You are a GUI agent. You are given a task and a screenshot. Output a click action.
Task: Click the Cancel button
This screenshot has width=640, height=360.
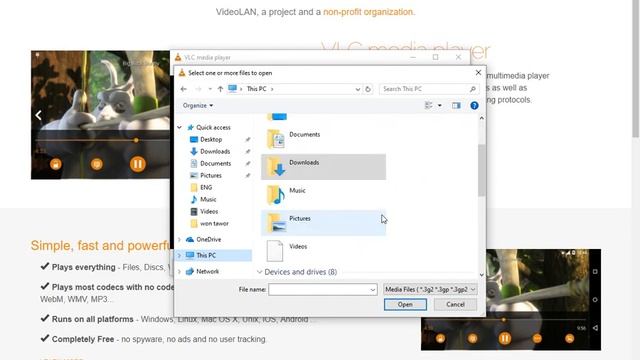(455, 304)
